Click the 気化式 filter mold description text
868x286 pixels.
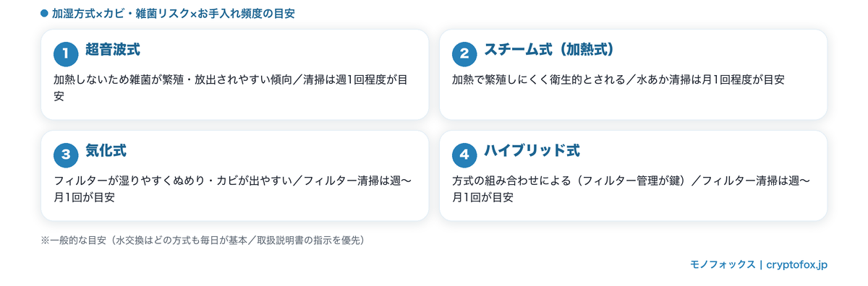[x=233, y=188]
